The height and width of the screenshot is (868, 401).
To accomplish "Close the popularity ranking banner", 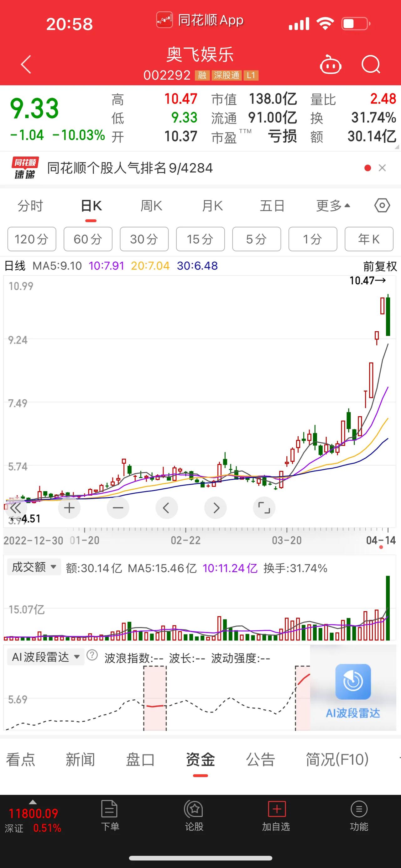I will coord(382,168).
